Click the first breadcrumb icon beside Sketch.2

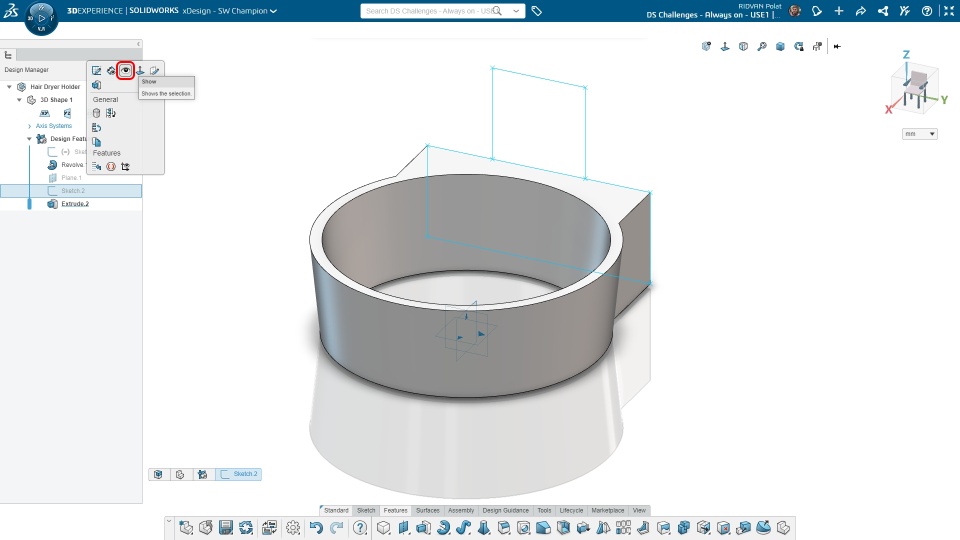(159, 474)
